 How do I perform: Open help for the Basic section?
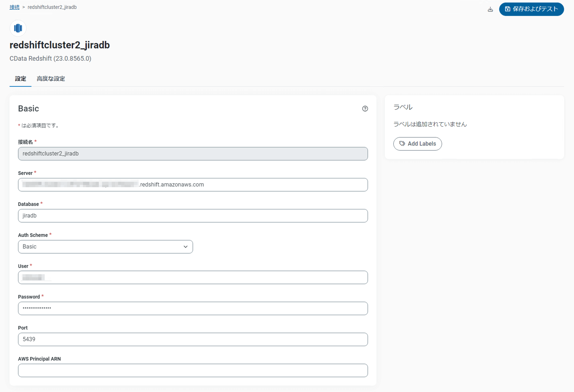(x=365, y=109)
